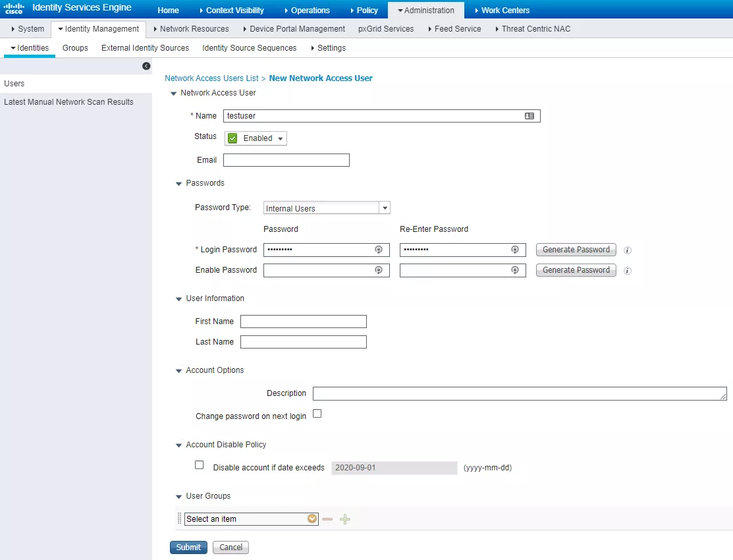Click info icon next to Login Generate Password
This screenshot has width=733, height=560.
point(628,250)
